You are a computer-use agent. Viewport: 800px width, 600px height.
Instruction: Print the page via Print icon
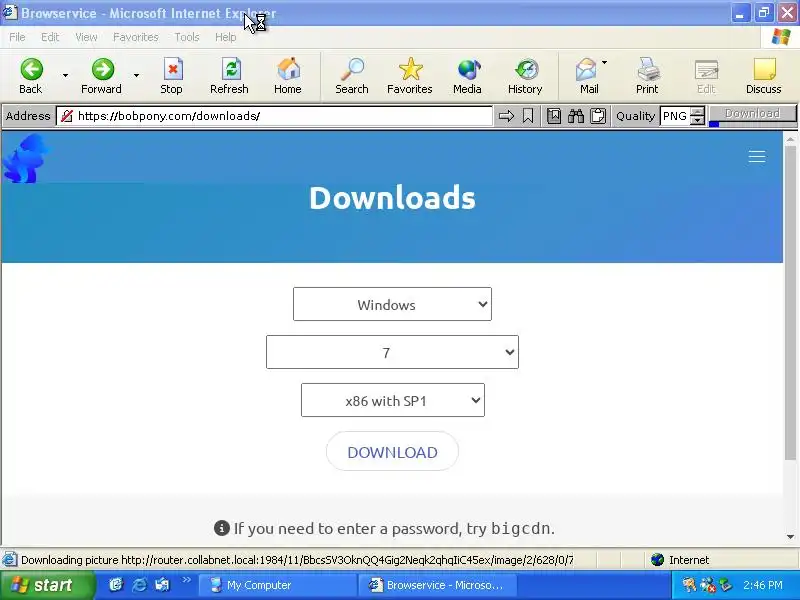(x=647, y=76)
